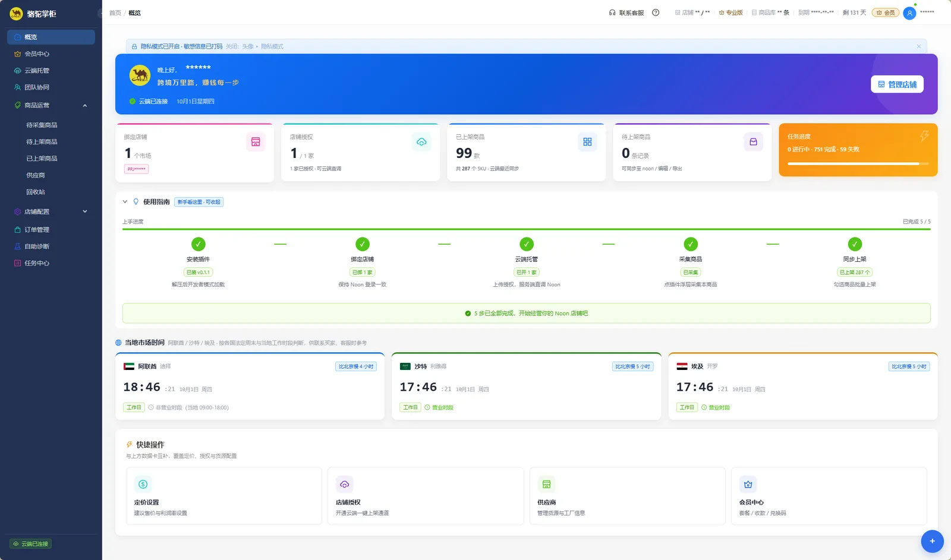Click the 定价设置 dollar icon
The height and width of the screenshot is (560, 951).
143,484
